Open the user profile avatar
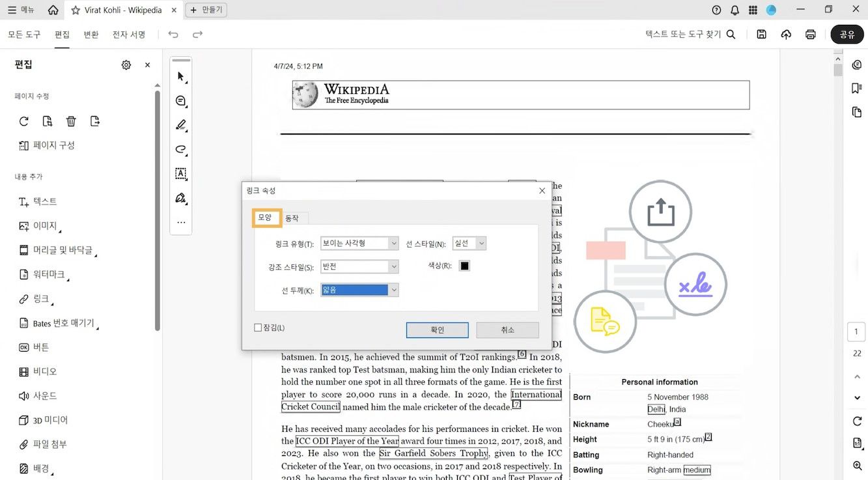 coord(771,10)
